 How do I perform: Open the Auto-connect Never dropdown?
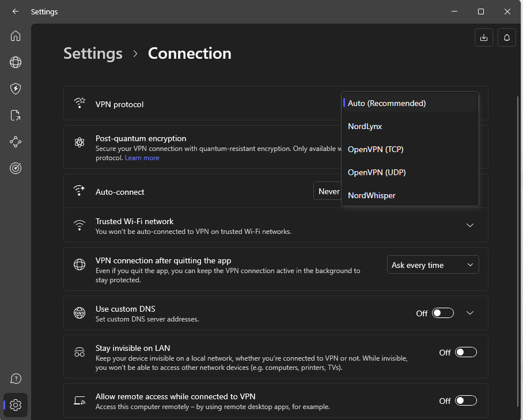[328, 191]
